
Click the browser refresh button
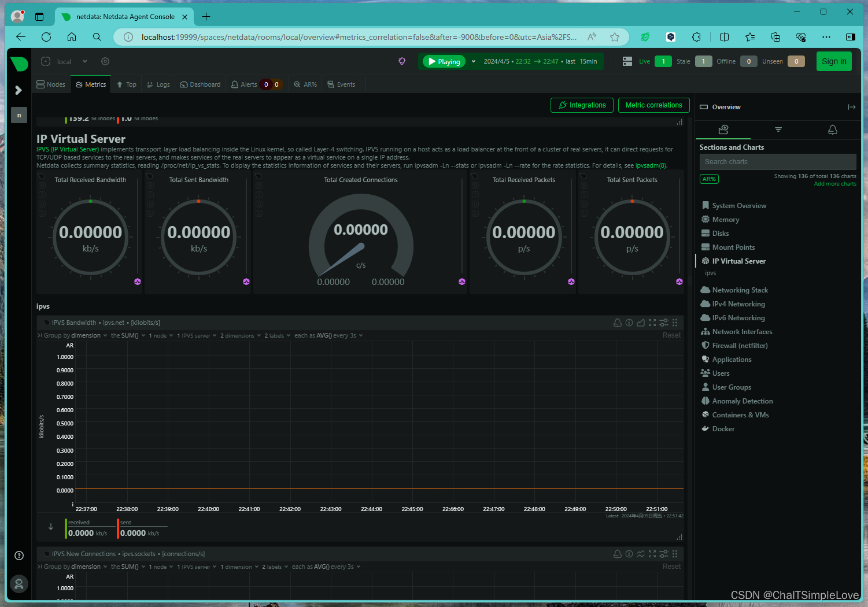[46, 37]
